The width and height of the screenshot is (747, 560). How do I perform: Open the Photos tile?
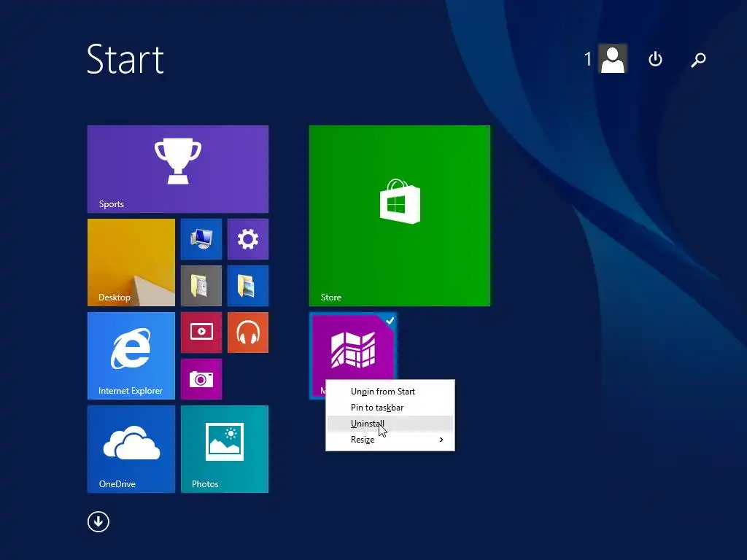225,449
